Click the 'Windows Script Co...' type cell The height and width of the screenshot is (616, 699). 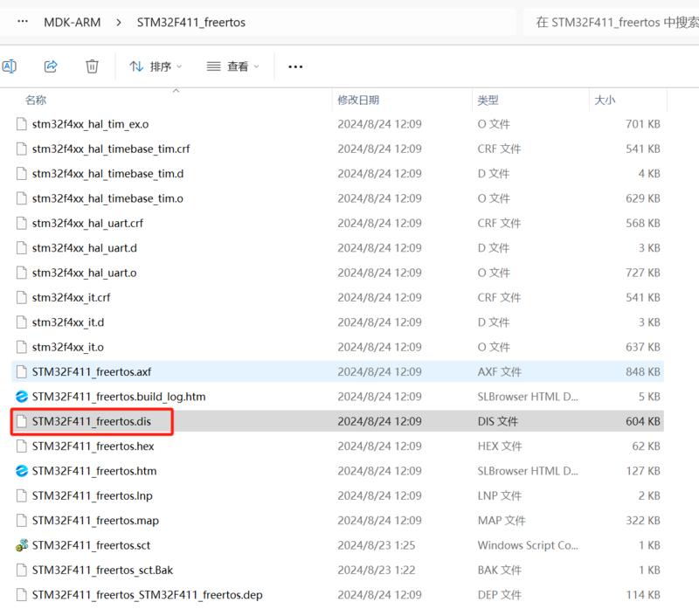pos(528,545)
